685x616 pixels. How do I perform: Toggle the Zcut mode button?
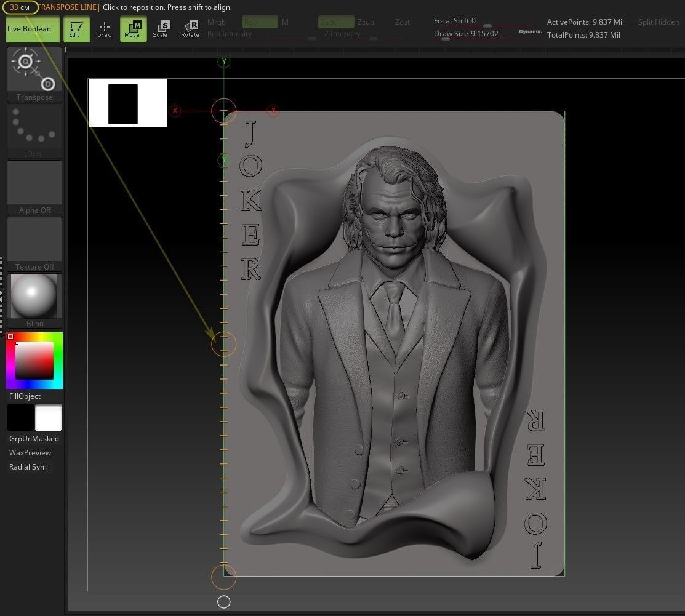(403, 22)
